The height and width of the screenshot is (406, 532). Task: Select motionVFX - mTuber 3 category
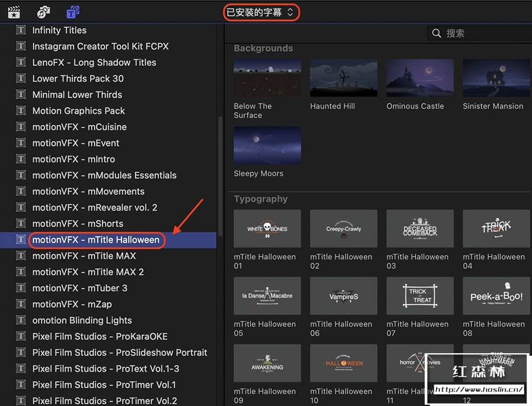[x=79, y=288]
